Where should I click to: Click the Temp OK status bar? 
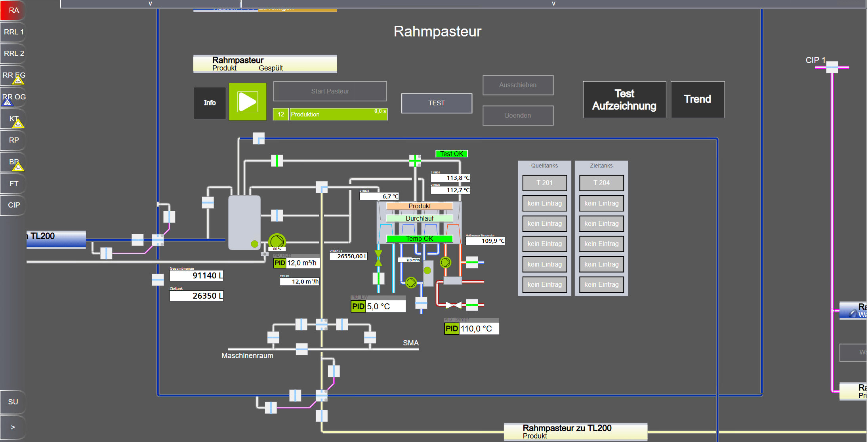click(420, 238)
